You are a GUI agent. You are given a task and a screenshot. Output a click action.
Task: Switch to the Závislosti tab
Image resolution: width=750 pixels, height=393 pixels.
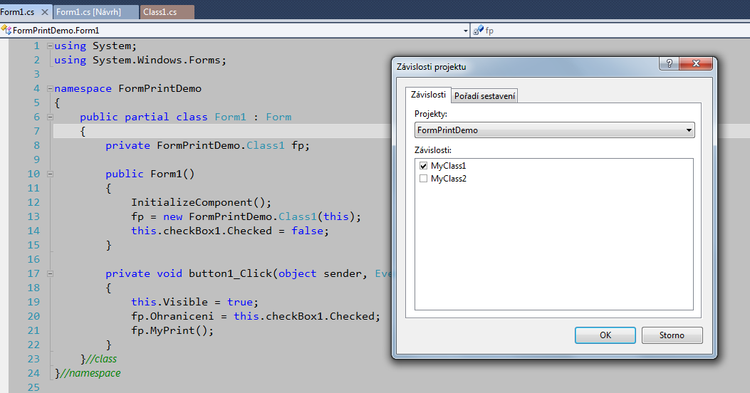(x=428, y=95)
